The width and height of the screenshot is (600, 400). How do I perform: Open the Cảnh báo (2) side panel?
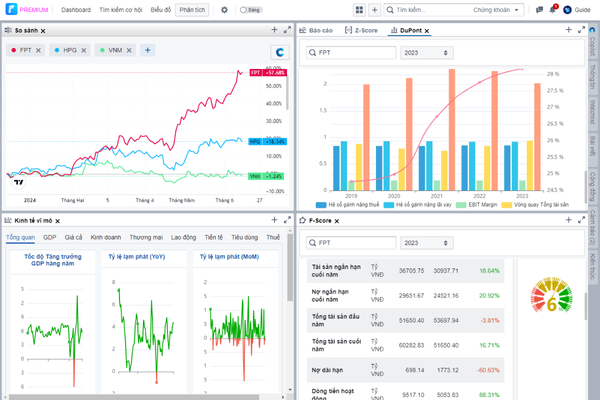coord(592,227)
